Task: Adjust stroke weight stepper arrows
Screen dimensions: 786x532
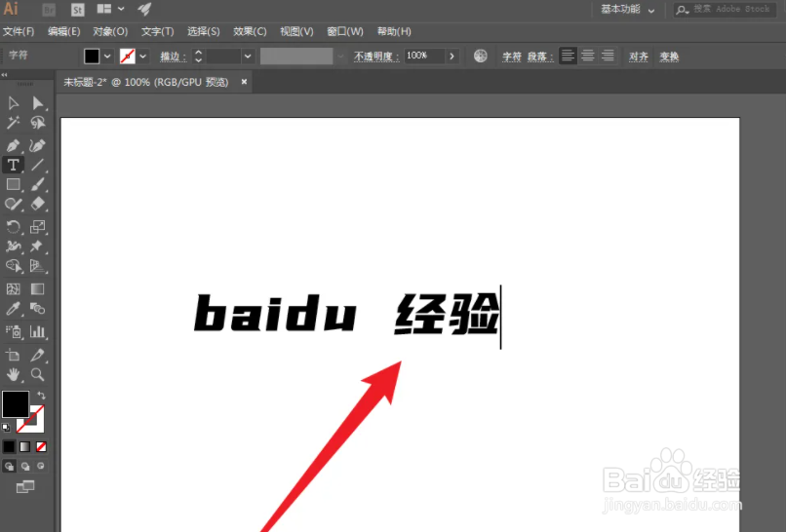Action: point(199,57)
